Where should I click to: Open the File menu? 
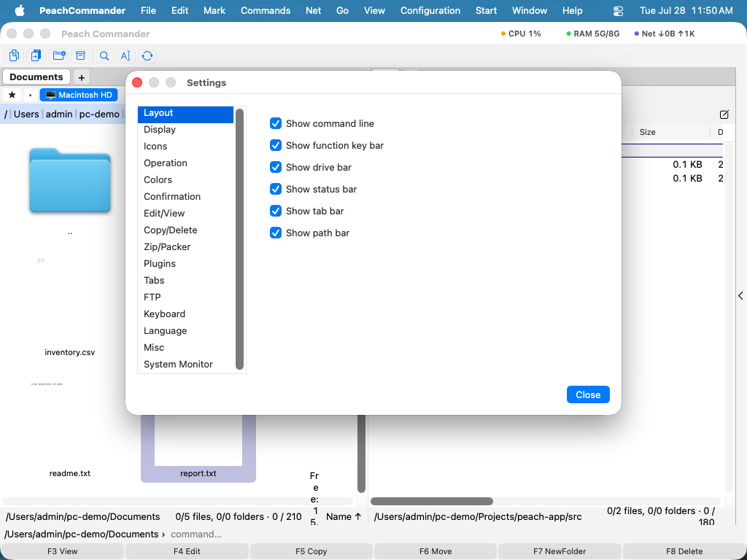point(148,10)
